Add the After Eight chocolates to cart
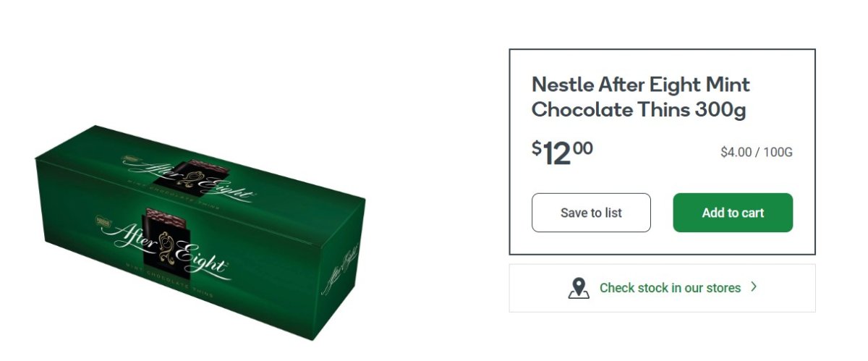The height and width of the screenshot is (361, 868). pos(733,213)
